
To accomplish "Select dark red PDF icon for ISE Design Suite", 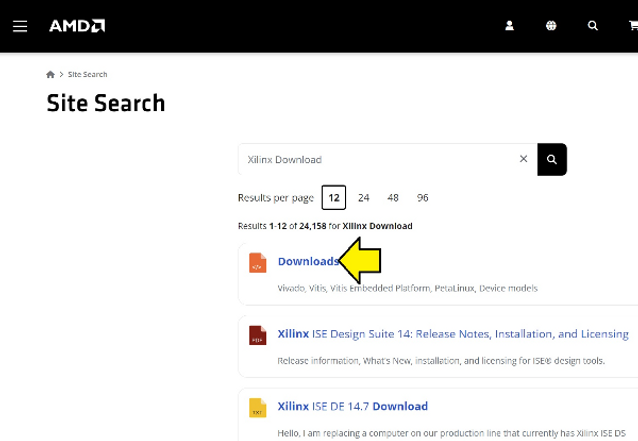I will (258, 335).
